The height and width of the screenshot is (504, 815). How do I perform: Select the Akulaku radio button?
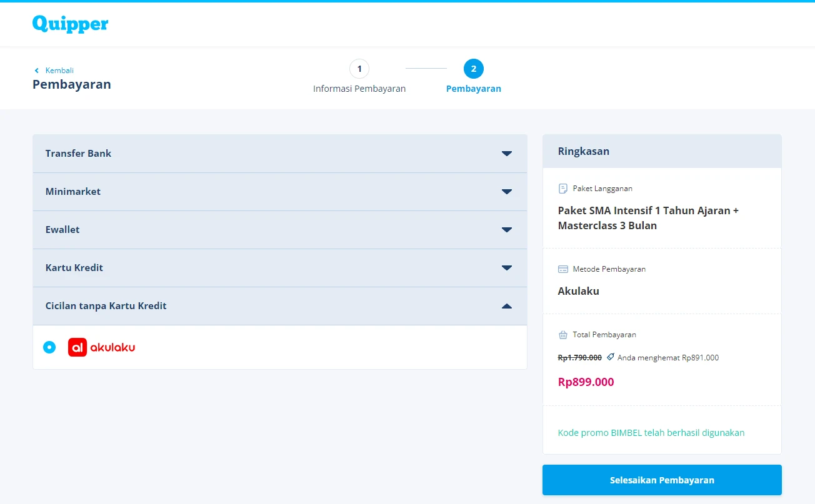[49, 347]
